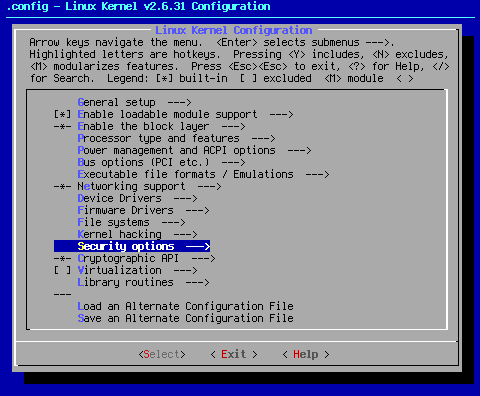480x396 pixels.
Task: Click the Exit button
Action: pyautogui.click(x=234, y=354)
